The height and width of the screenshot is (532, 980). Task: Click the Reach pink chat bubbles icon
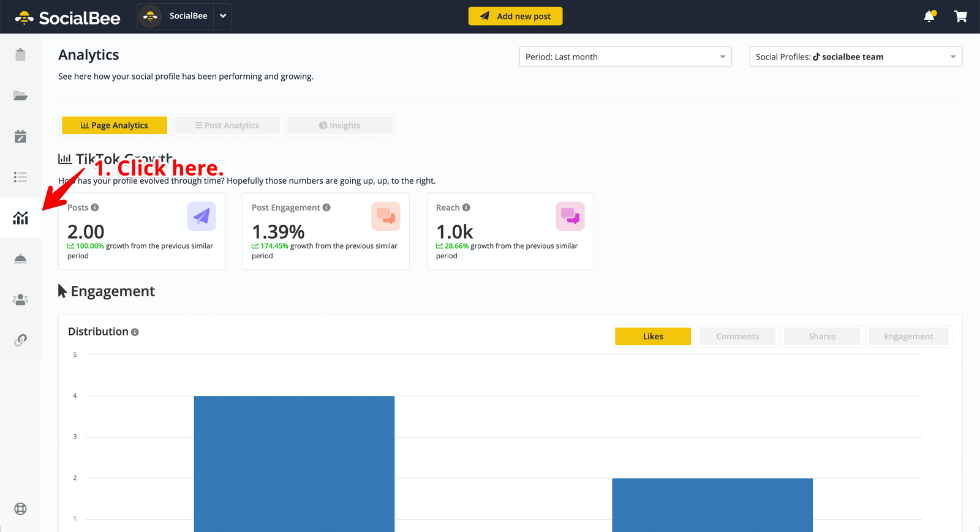pos(570,216)
